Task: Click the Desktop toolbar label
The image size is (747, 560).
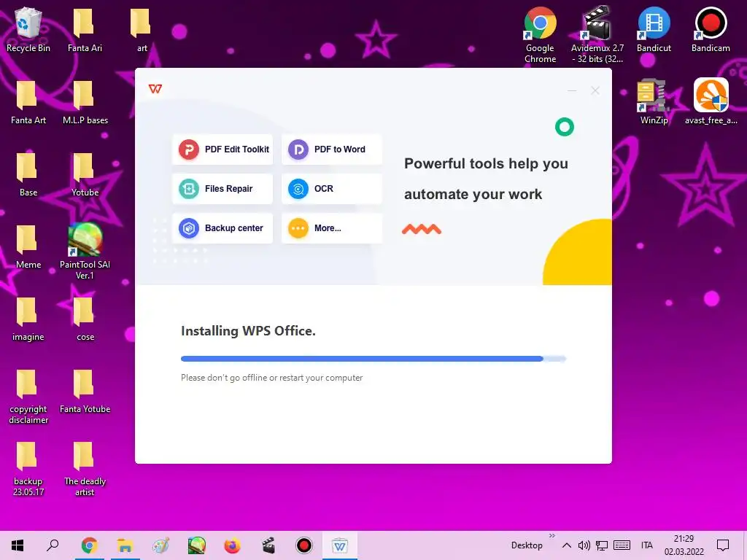Action: (x=527, y=545)
